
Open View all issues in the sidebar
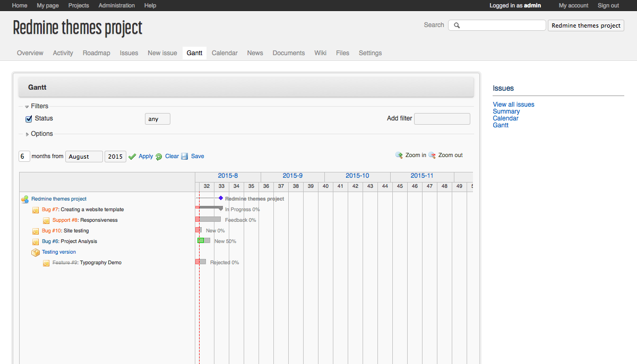pos(514,105)
